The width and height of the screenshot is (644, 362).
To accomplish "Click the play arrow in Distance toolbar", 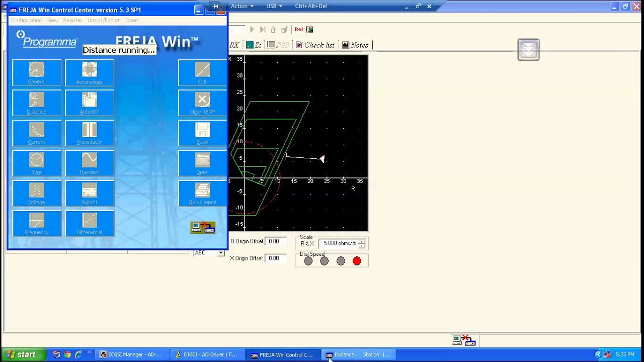I will point(252,30).
